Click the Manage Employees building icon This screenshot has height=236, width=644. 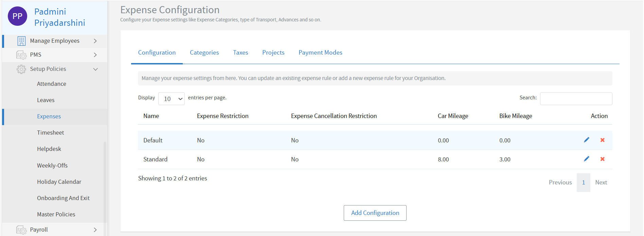pos(21,41)
